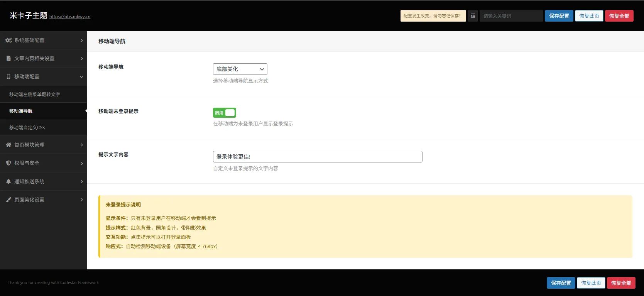Click the bottom 恢复全部 button

(x=621, y=283)
